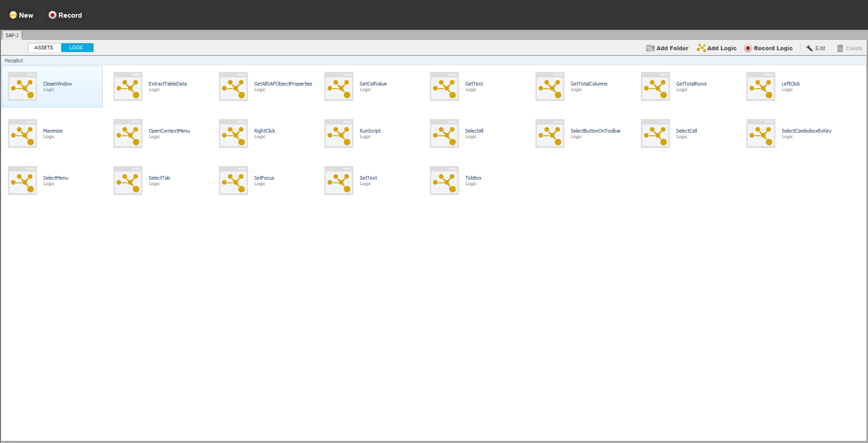Screen dimensions: 868x443
Task: Click the TickBox logic icon
Action: [444, 181]
